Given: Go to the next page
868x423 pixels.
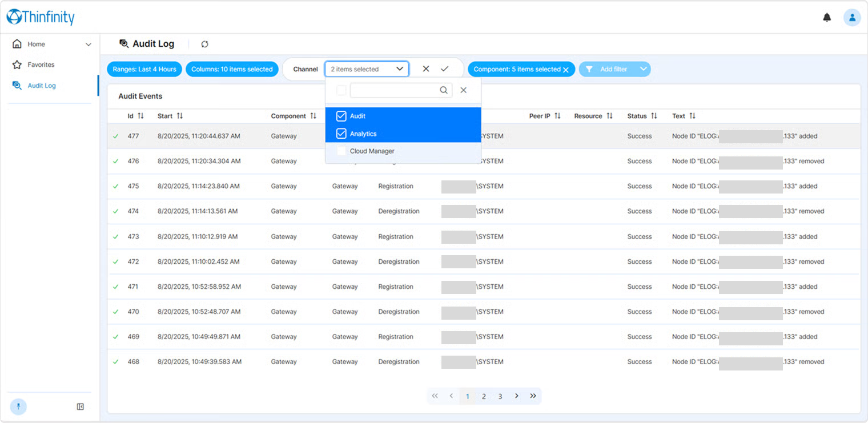Looking at the screenshot, I should 517,396.
